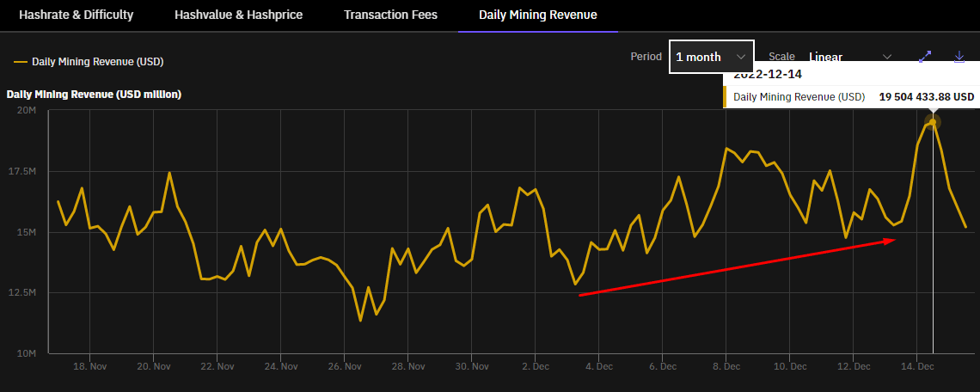Click the 20M label on the y-axis
This screenshot has width=980, height=392.
27,111
